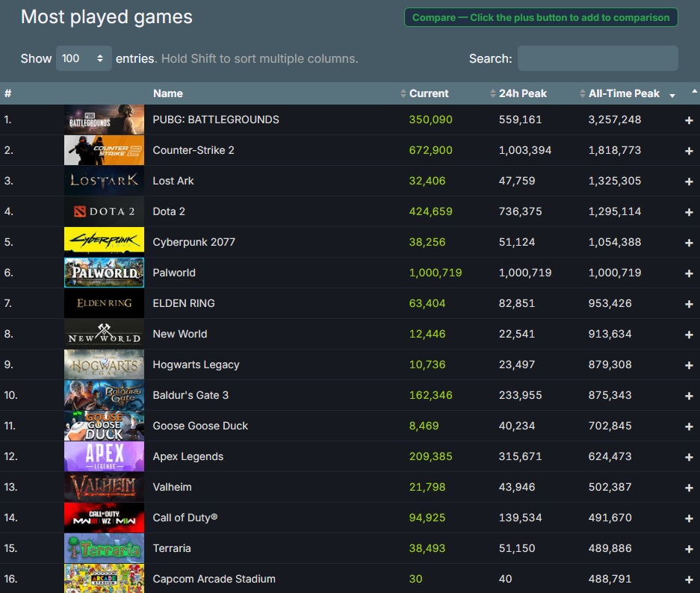The height and width of the screenshot is (593, 700).
Task: Open the Valheim game link
Action: [173, 487]
